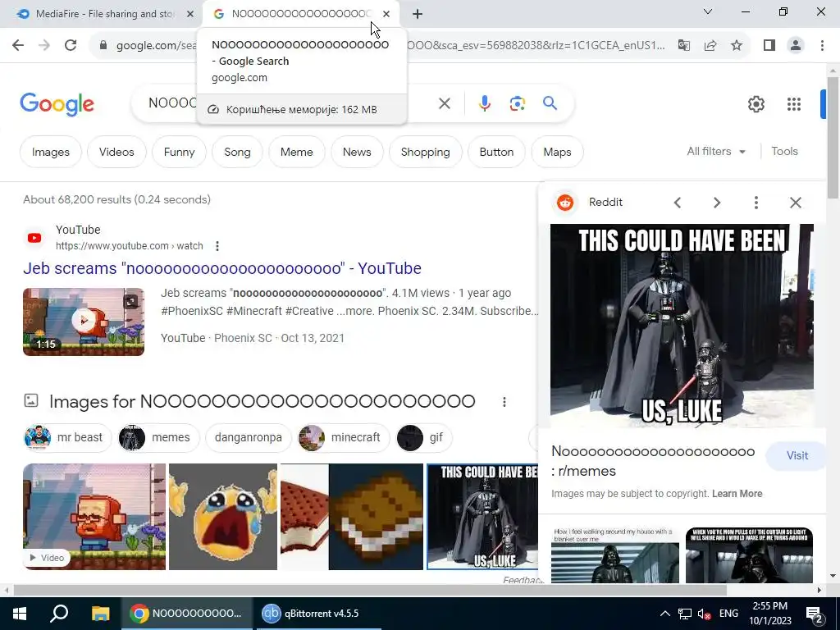Close the Reddit image preview panel

[x=796, y=203]
